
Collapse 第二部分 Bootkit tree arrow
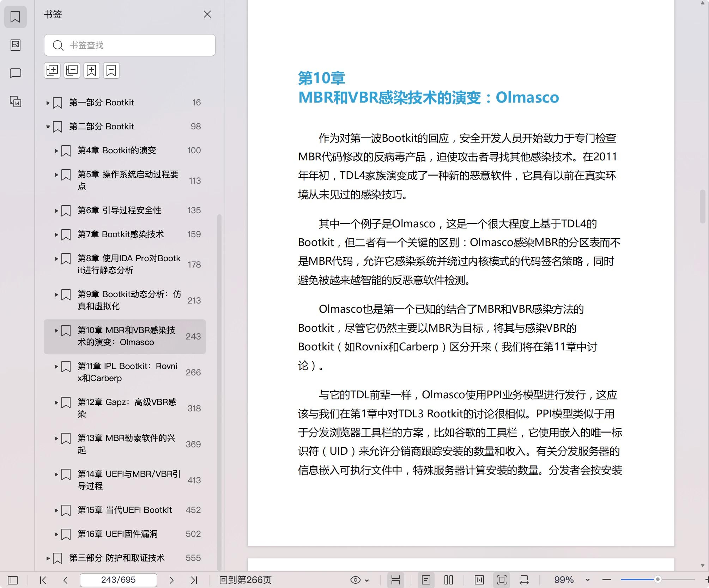pyautogui.click(x=48, y=127)
